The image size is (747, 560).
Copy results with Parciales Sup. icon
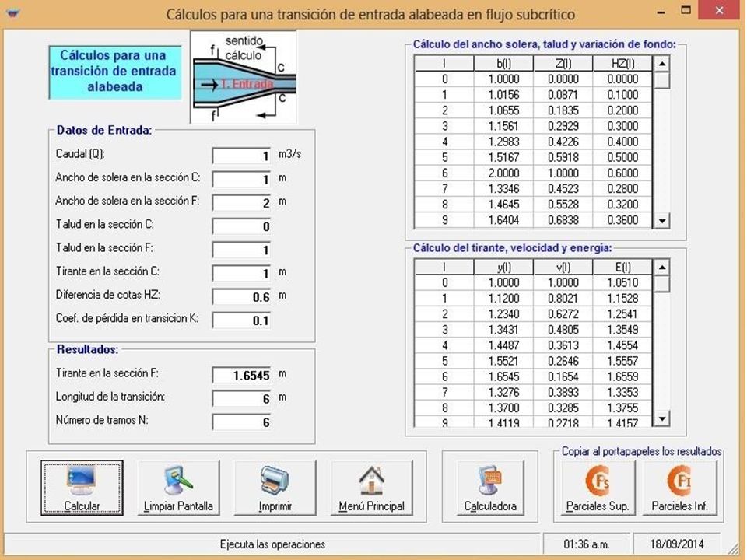(x=598, y=488)
